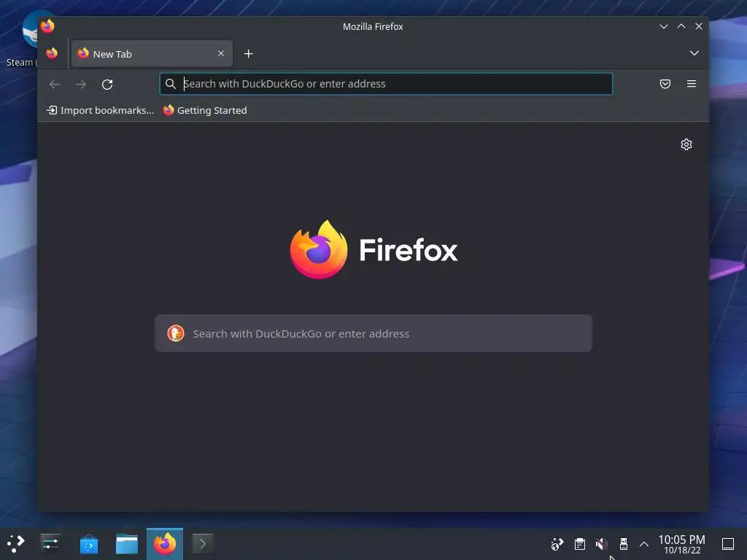Open new tab personalize gear settings
Screen dimensions: 747x560
tap(686, 144)
